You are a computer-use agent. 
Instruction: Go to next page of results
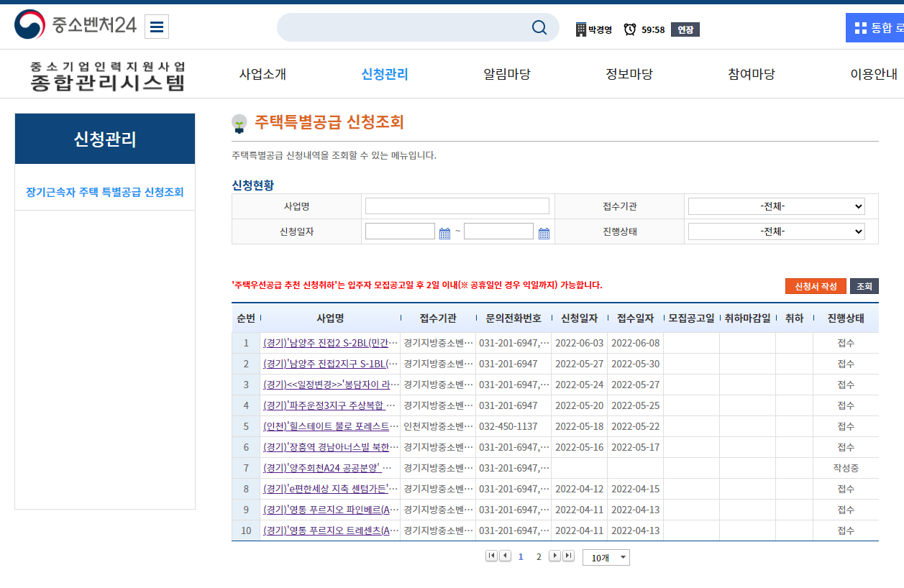pos(554,556)
